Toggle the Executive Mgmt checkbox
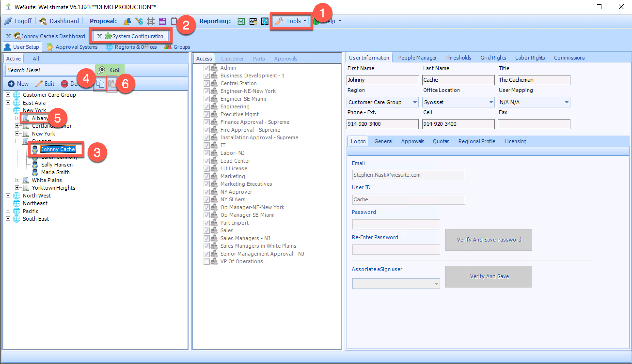 tap(206, 114)
